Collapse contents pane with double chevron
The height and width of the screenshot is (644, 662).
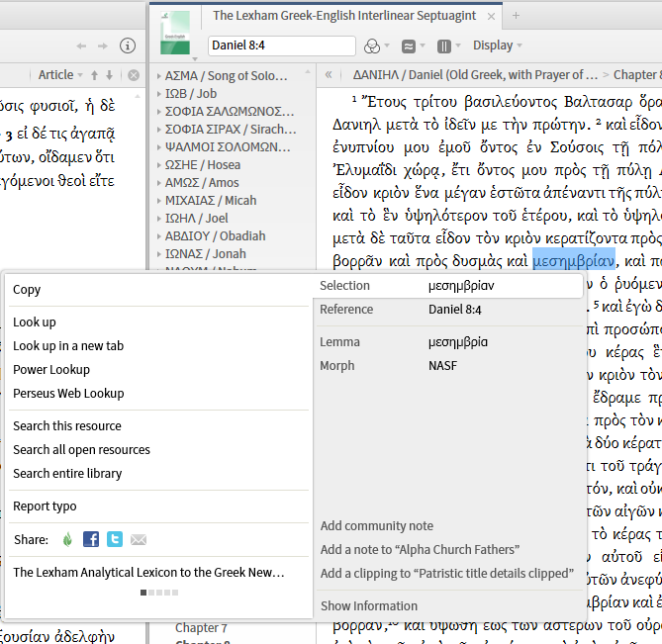tap(329, 75)
